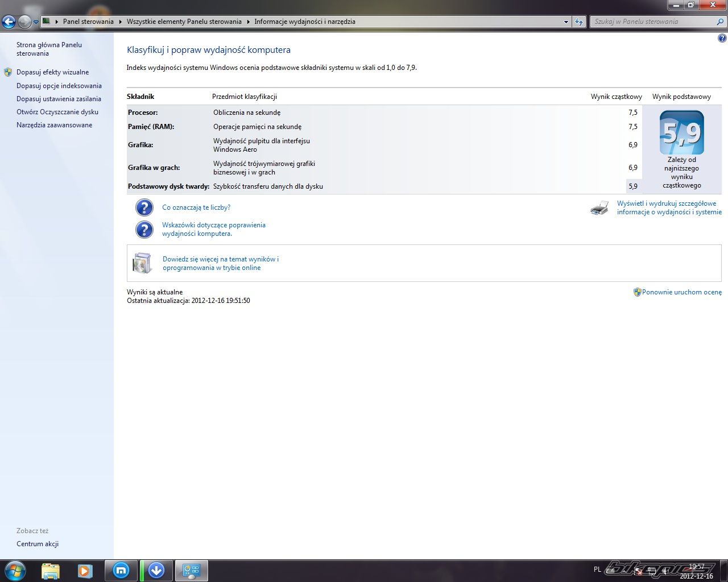Select the 'Grafika w grach:' row label

[154, 168]
